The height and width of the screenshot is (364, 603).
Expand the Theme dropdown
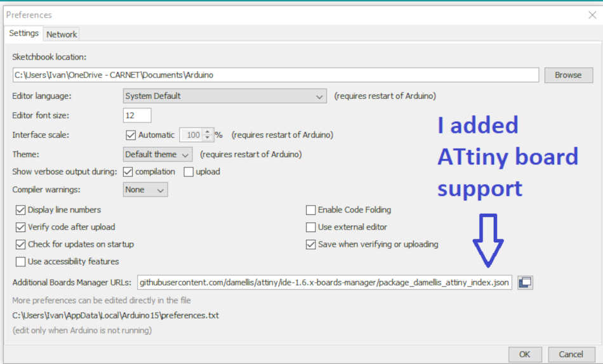pyautogui.click(x=157, y=155)
